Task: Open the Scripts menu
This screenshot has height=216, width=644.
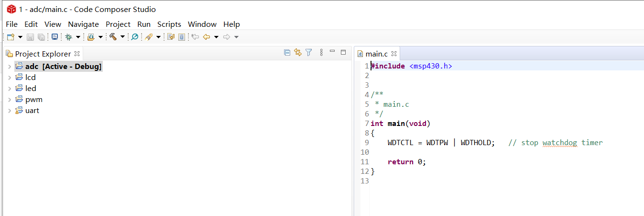Action: pyautogui.click(x=169, y=24)
